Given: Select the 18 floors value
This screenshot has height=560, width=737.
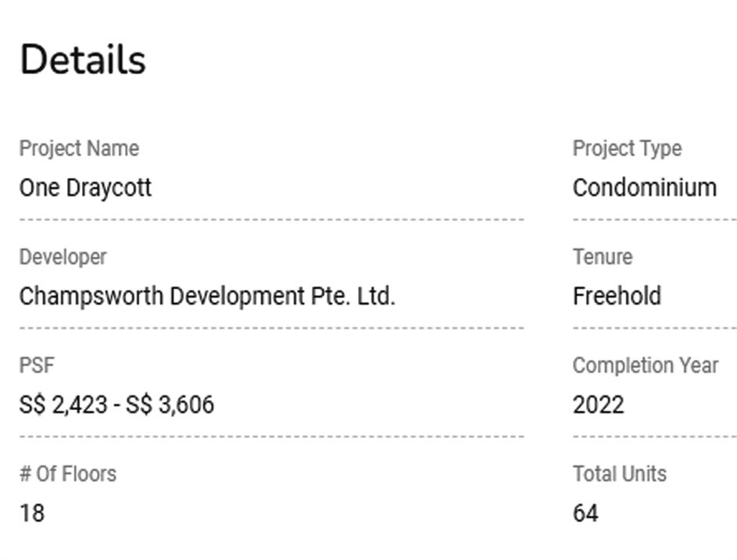Looking at the screenshot, I should pyautogui.click(x=32, y=513).
